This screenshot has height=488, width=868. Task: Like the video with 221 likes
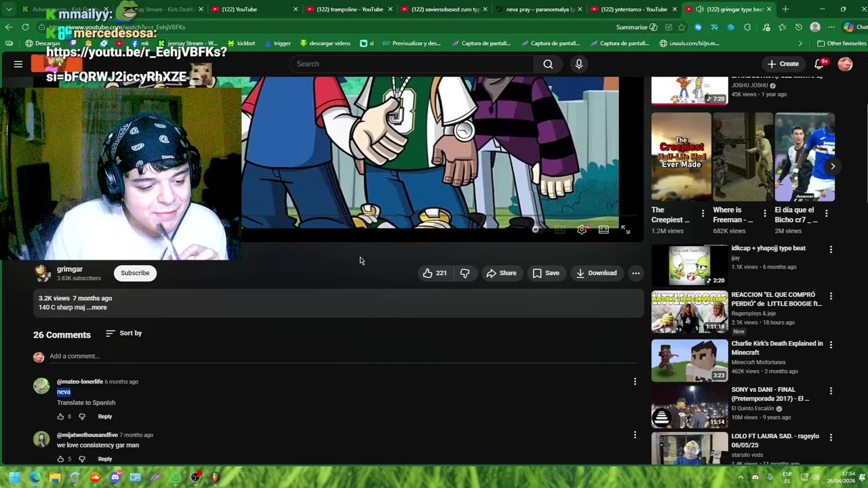435,273
